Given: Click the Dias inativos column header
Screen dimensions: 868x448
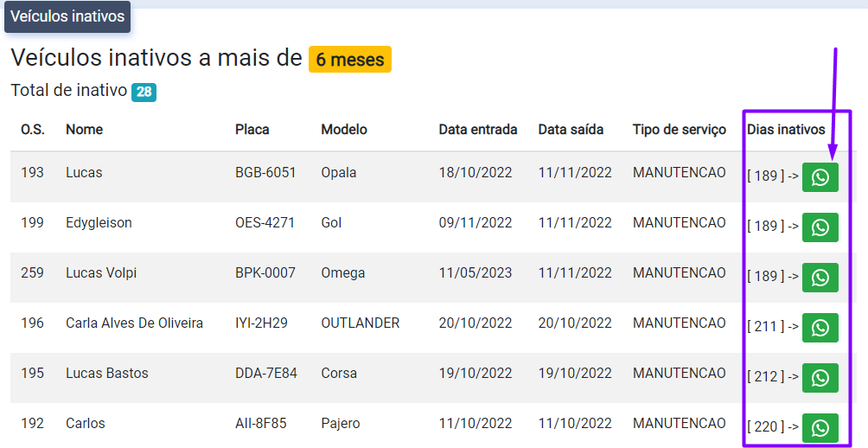Looking at the screenshot, I should point(786,130).
